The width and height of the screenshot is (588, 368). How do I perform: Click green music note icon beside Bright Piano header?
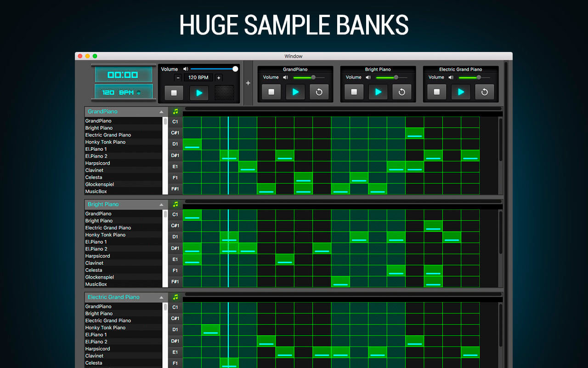(x=175, y=204)
